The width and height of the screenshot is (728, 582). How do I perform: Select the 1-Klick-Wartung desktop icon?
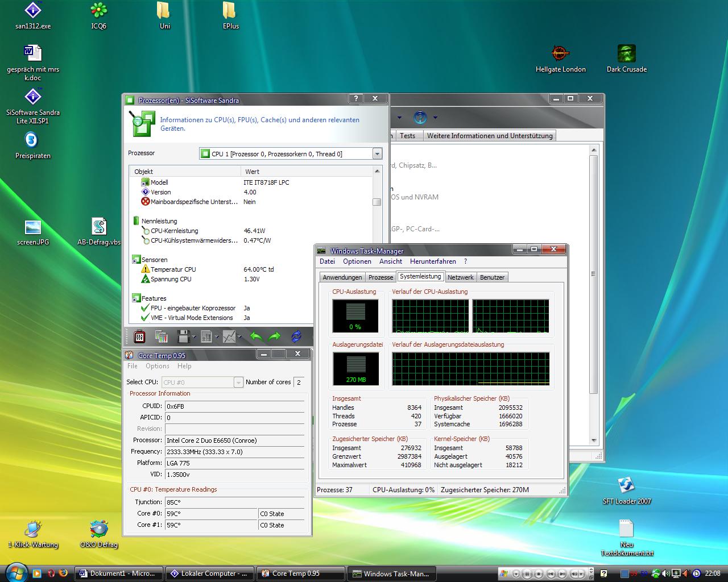33,534
